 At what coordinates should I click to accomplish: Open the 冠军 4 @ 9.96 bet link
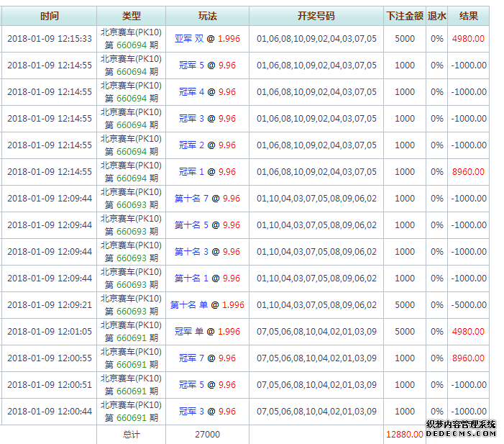pos(207,92)
